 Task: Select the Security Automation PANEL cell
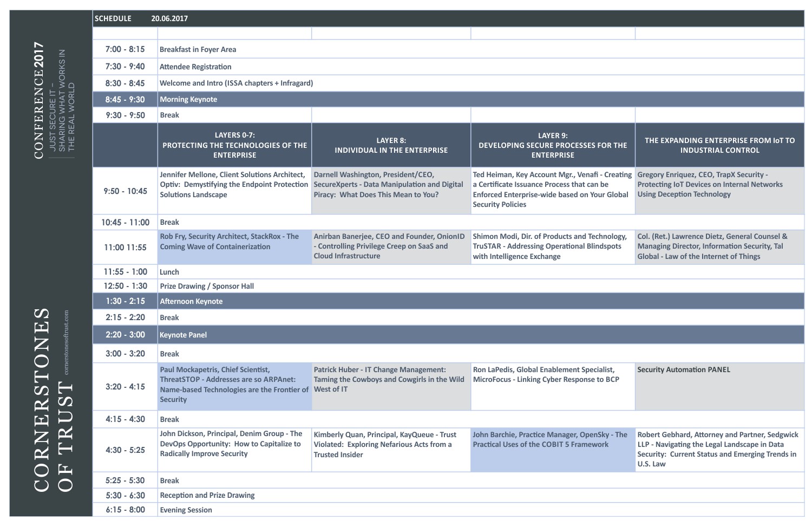[x=720, y=386]
